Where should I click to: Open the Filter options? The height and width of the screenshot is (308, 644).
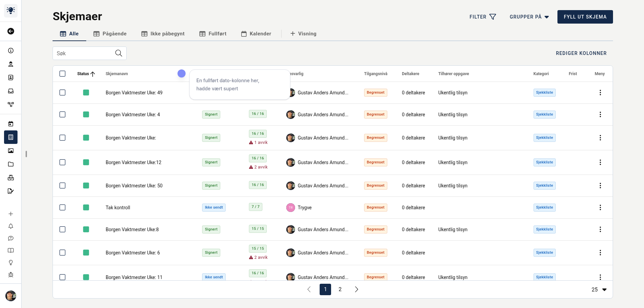[x=482, y=17]
